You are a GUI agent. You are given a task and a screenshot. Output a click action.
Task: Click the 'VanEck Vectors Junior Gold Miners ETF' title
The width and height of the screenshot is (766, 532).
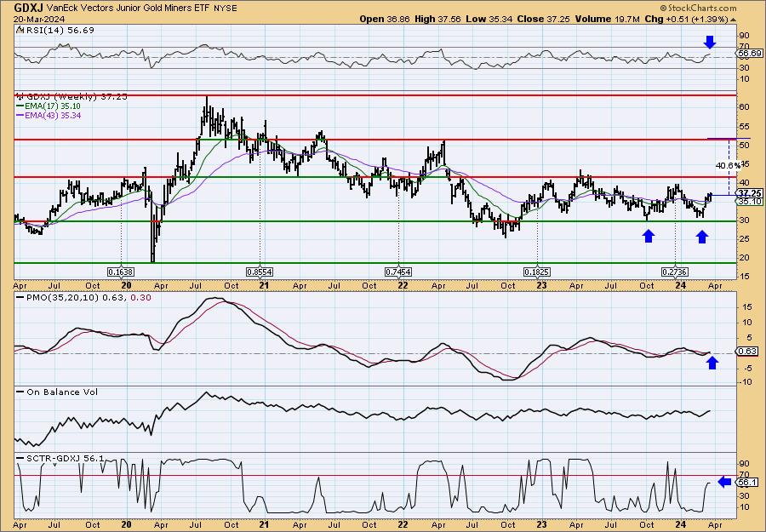click(x=129, y=9)
